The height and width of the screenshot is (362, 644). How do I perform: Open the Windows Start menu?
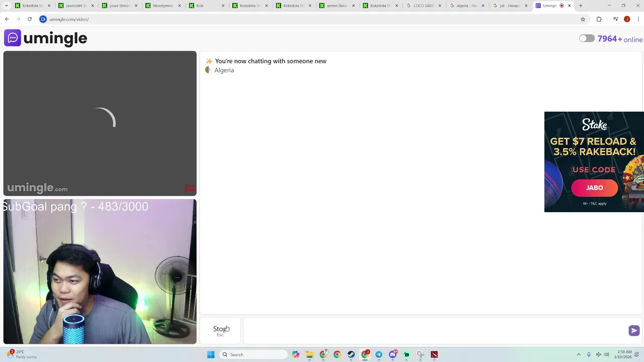(211, 354)
